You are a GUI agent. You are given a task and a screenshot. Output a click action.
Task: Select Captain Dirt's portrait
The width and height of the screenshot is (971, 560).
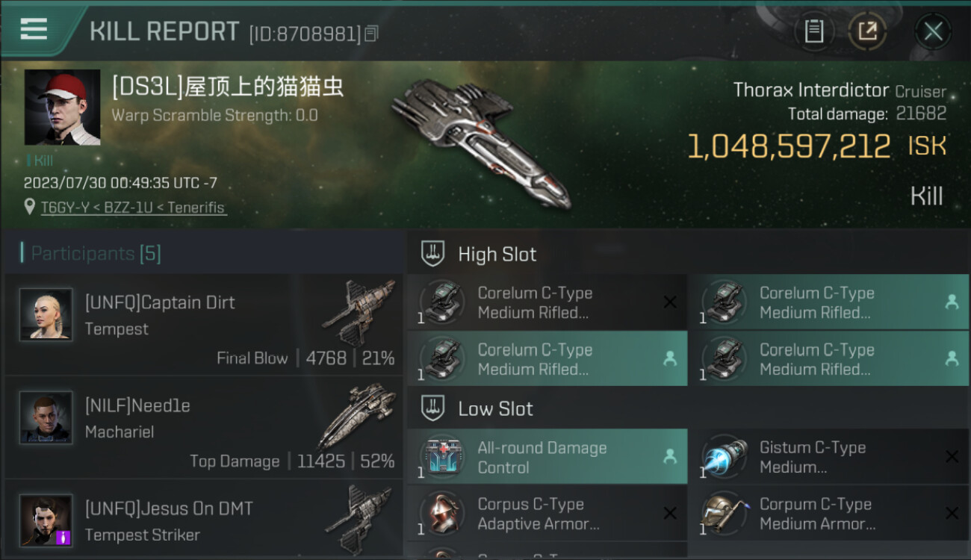point(46,314)
